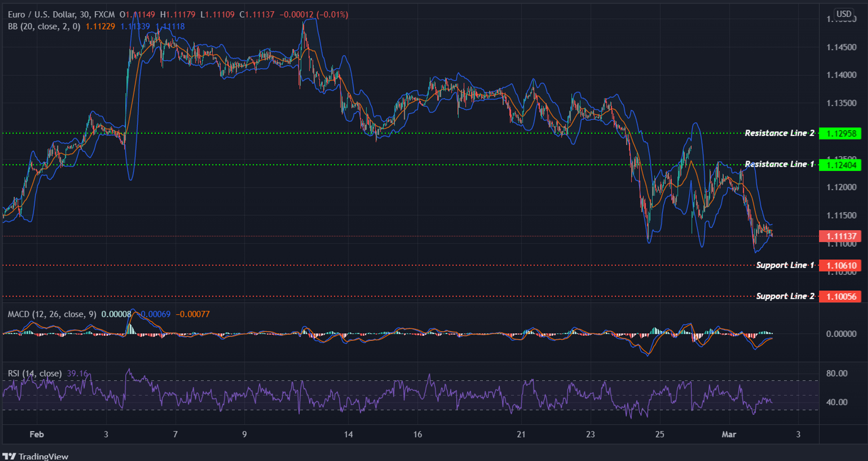Click the Support Line 1 price tag 1.10610

coord(841,266)
